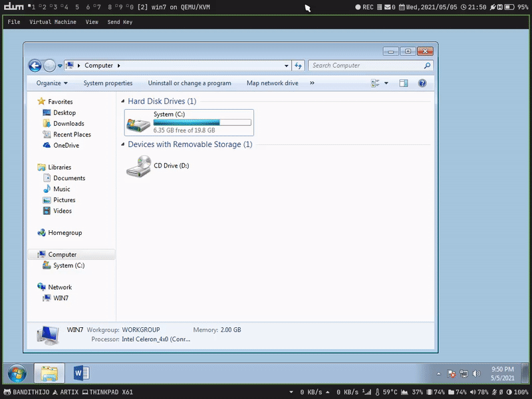Click the Windows Start orb
This screenshot has width=532, height=399.
pyautogui.click(x=17, y=374)
